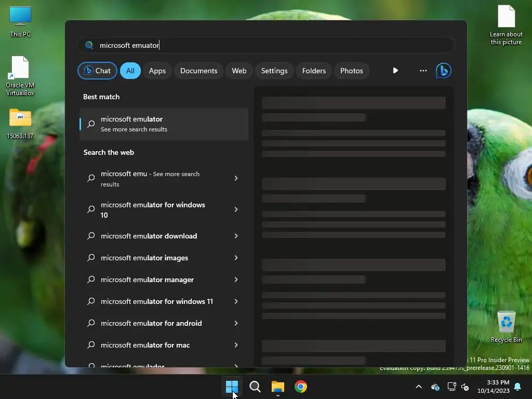Open the notifications bell icon
The height and width of the screenshot is (399, 532).
(x=518, y=387)
